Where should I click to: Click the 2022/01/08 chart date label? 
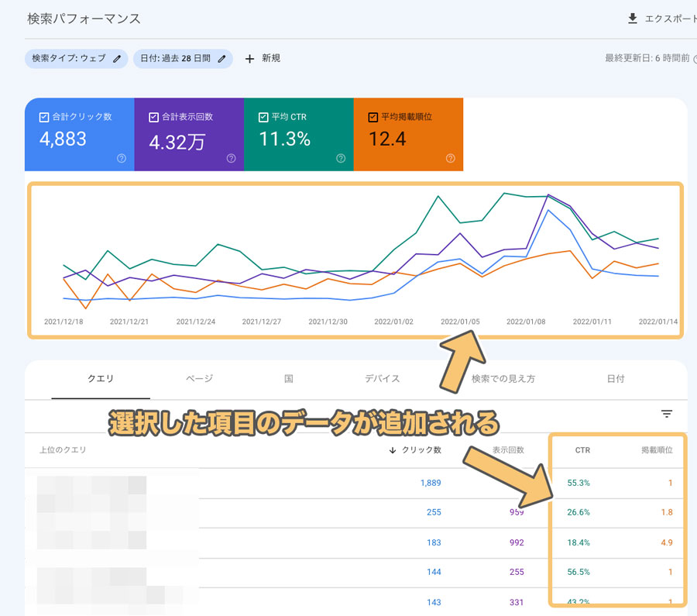(x=526, y=322)
